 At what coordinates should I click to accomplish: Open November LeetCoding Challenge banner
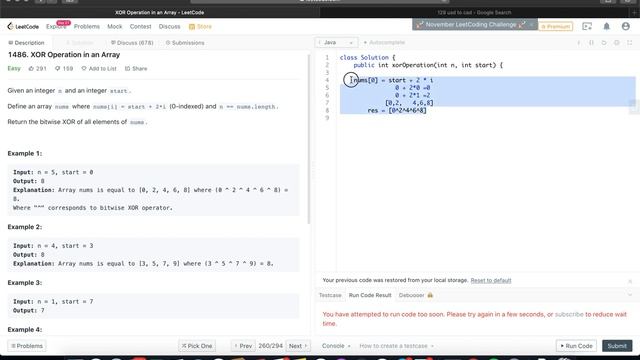point(470,24)
